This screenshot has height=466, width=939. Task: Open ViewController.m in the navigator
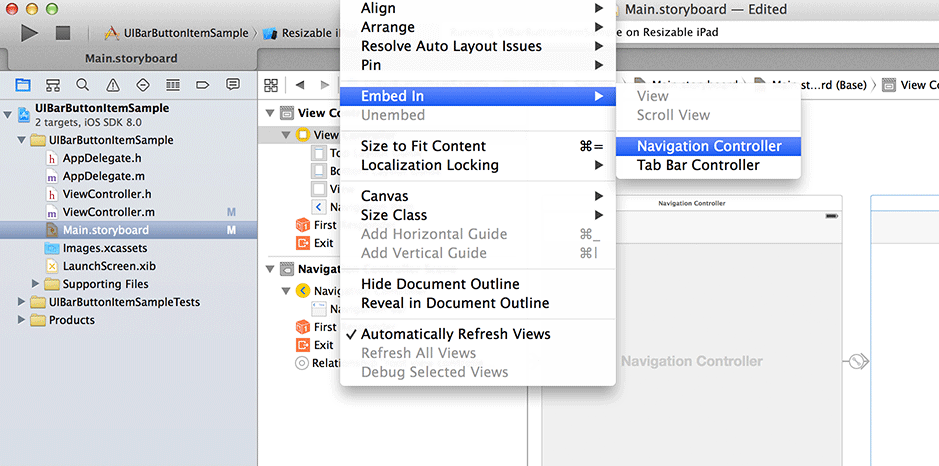[108, 212]
